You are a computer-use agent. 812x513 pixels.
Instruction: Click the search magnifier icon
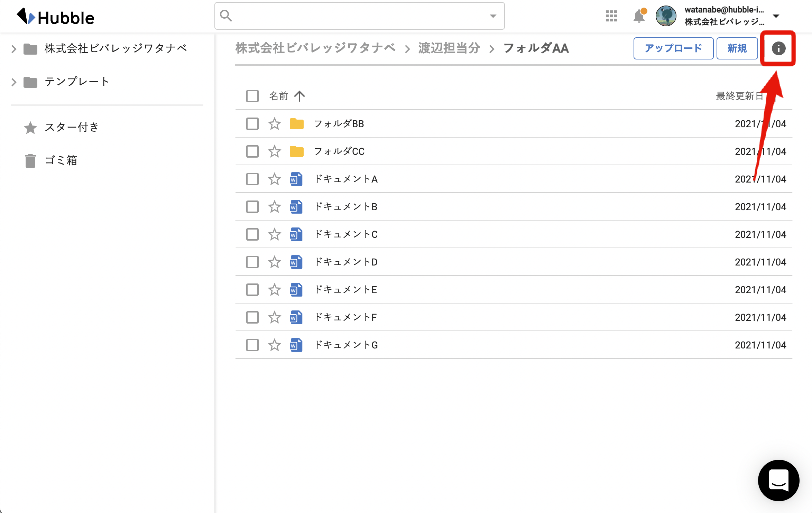226,16
